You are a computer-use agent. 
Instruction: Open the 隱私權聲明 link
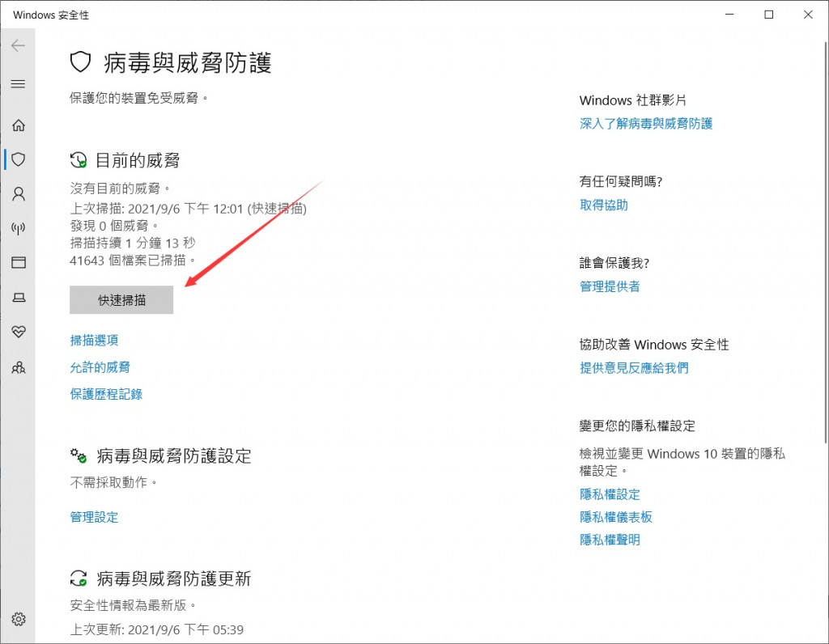coord(610,540)
